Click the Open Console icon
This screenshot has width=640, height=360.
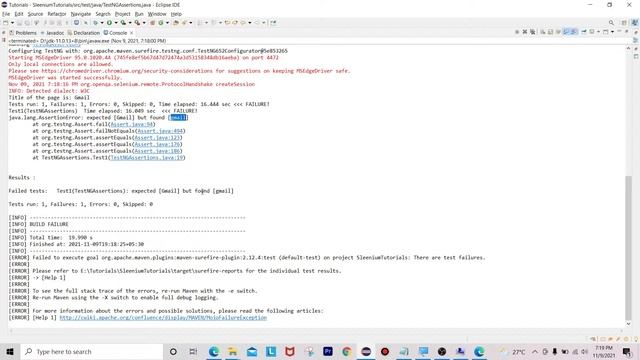click(x=605, y=31)
